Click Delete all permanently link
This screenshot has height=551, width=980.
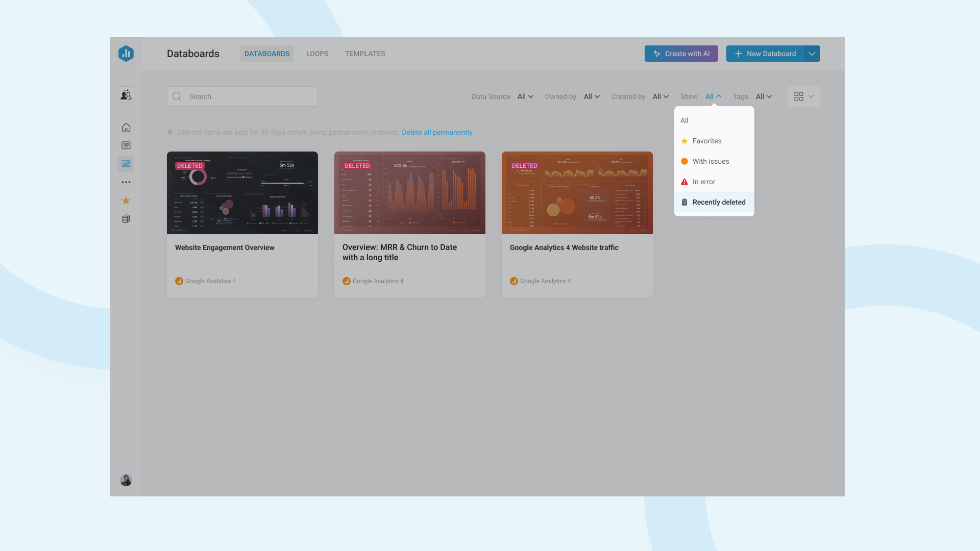tap(437, 132)
